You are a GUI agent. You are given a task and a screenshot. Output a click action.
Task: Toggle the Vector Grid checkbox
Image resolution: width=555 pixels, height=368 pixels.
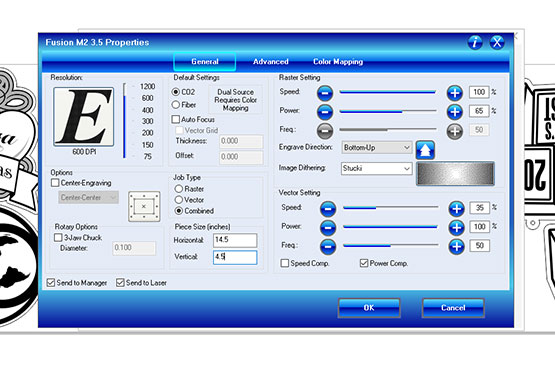pos(179,130)
